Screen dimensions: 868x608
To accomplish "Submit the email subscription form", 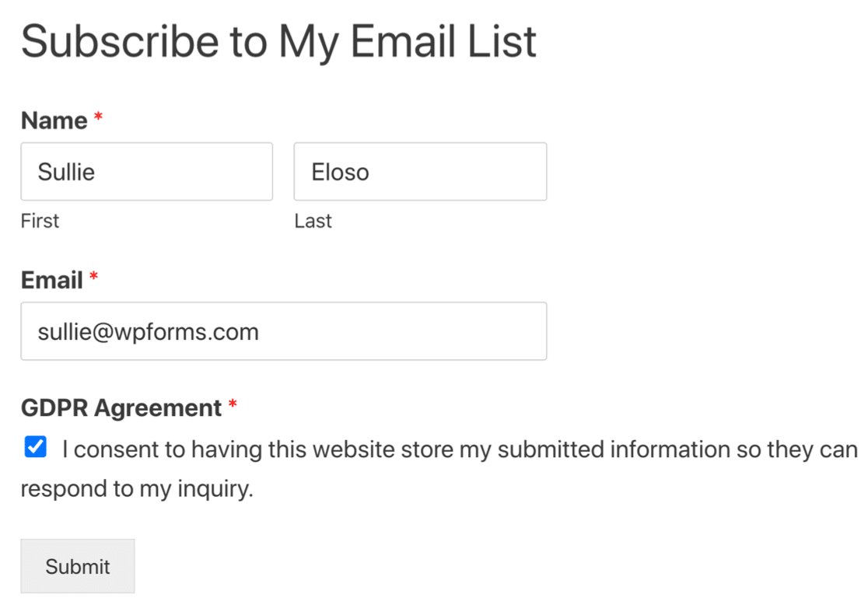I will click(x=78, y=566).
